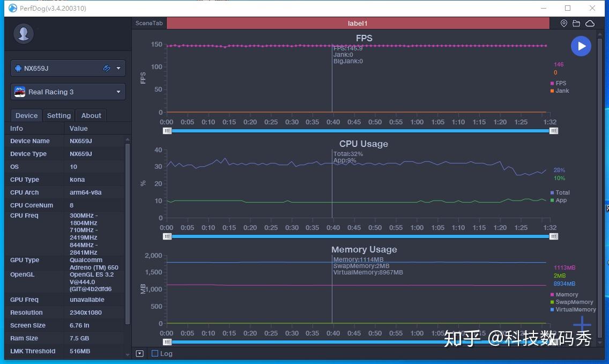Toggle the Jank legend entry
Viewport: 609px width, 364px height.
click(559, 91)
